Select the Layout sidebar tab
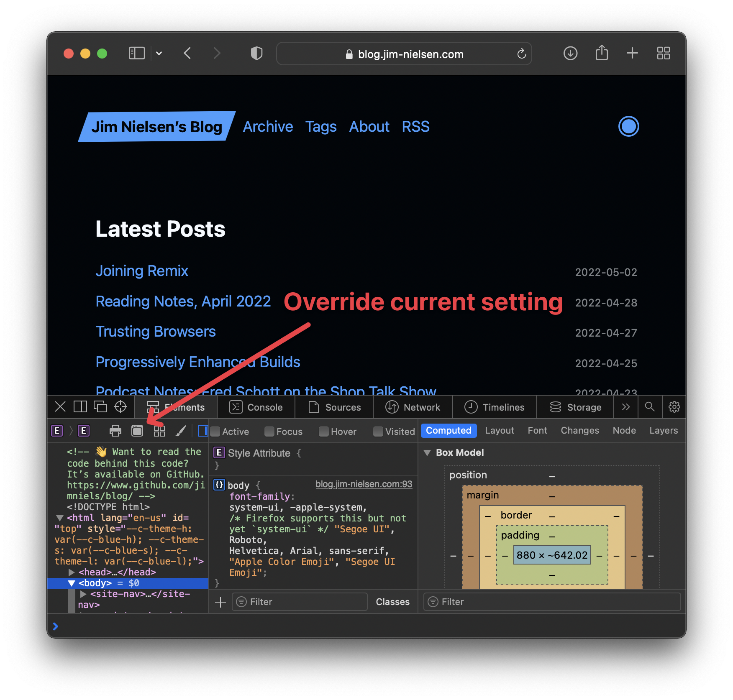This screenshot has width=733, height=700. 500,431
